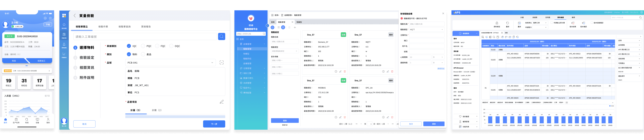The image size is (644, 140).
Task: Switch to the 物模型 tab in ESB
Action: coord(299,22)
